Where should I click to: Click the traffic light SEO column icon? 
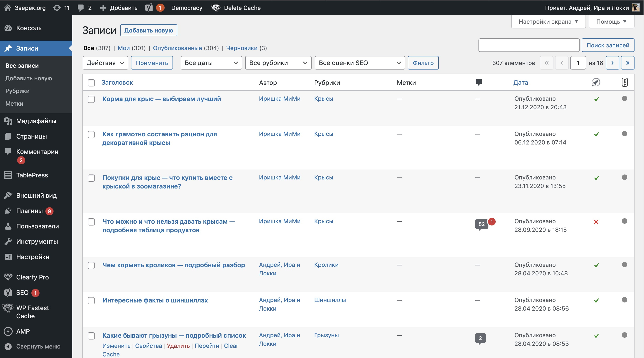coord(624,82)
